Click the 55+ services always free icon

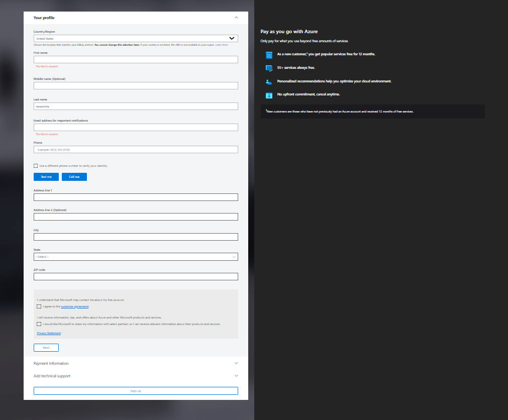click(269, 68)
